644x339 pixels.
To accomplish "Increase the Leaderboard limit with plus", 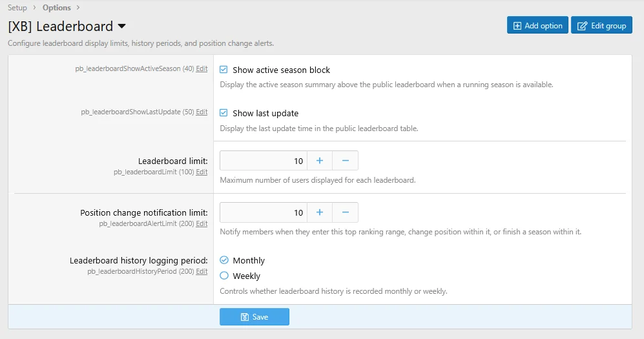I will pos(320,161).
